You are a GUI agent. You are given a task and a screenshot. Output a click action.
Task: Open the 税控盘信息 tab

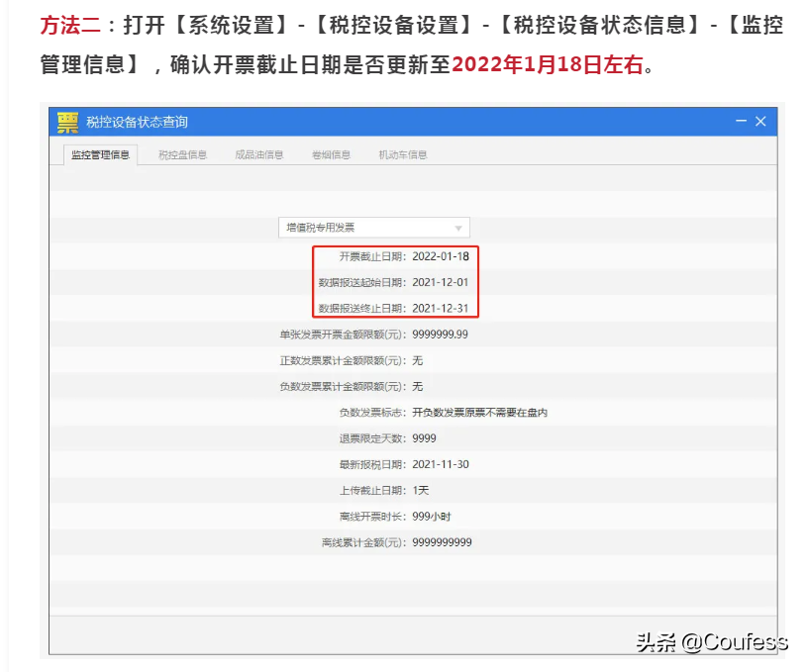[x=182, y=154]
